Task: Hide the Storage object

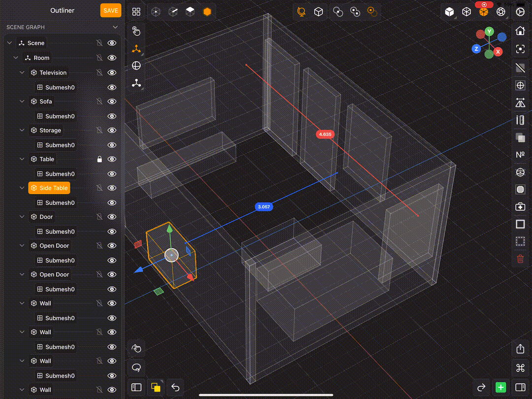Action: tap(112, 130)
